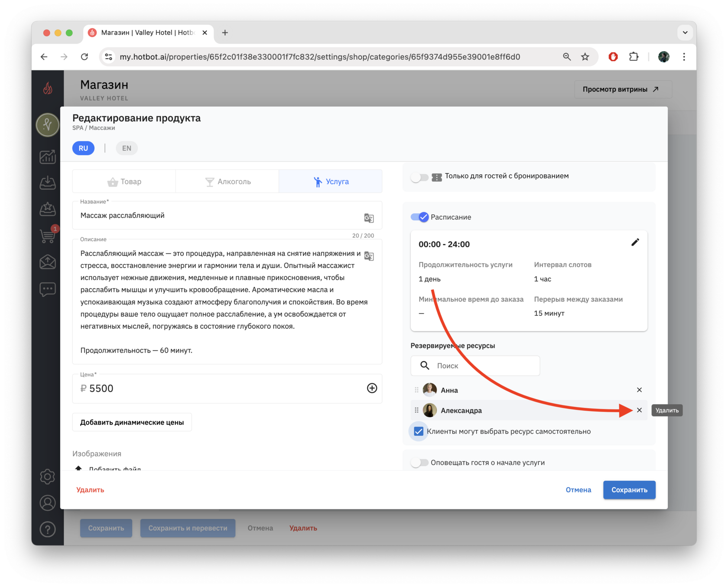Viewport: 728px width, 587px height.
Task: Click 'Добавить динамические цены' button
Action: click(x=132, y=422)
